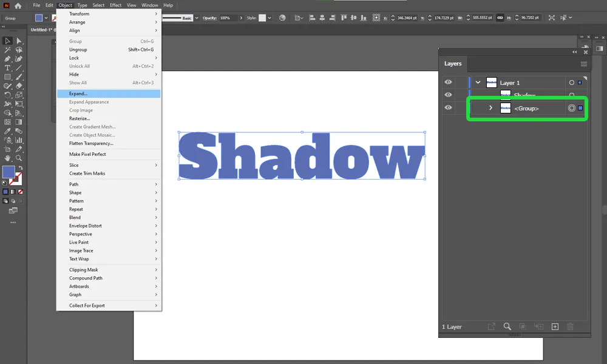Expand the Group layer row
This screenshot has width=607, height=364.
pyautogui.click(x=490, y=108)
